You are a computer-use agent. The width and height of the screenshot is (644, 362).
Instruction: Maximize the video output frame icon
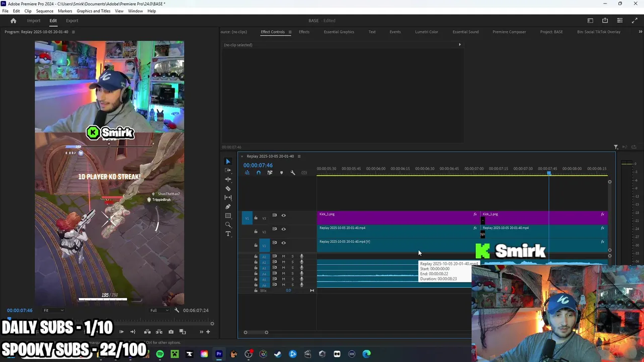tap(634, 21)
